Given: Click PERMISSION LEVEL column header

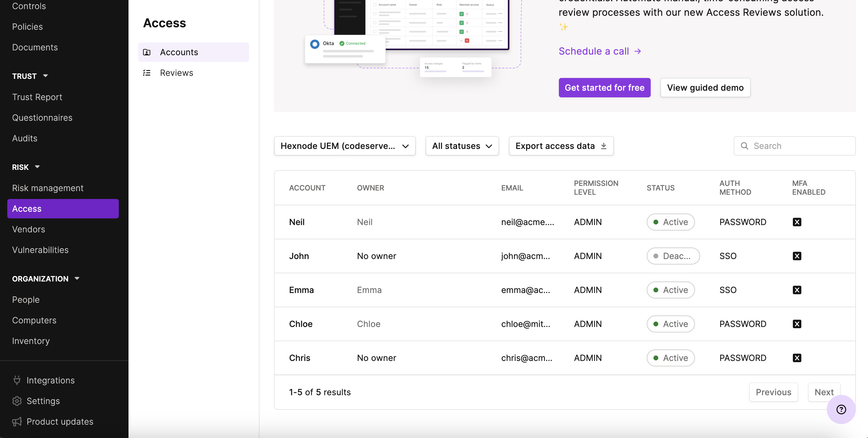Looking at the screenshot, I should pos(596,188).
